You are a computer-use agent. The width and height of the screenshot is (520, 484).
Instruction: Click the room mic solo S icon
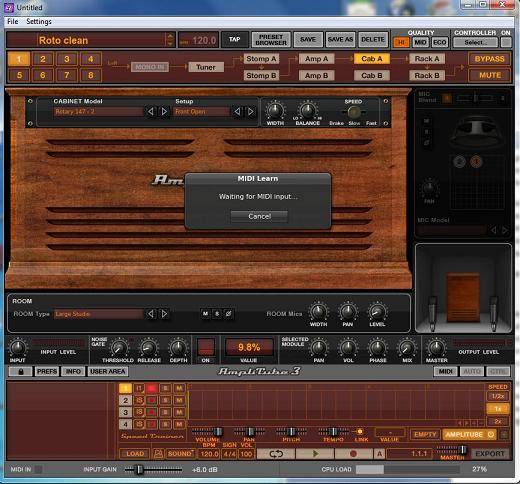(217, 314)
